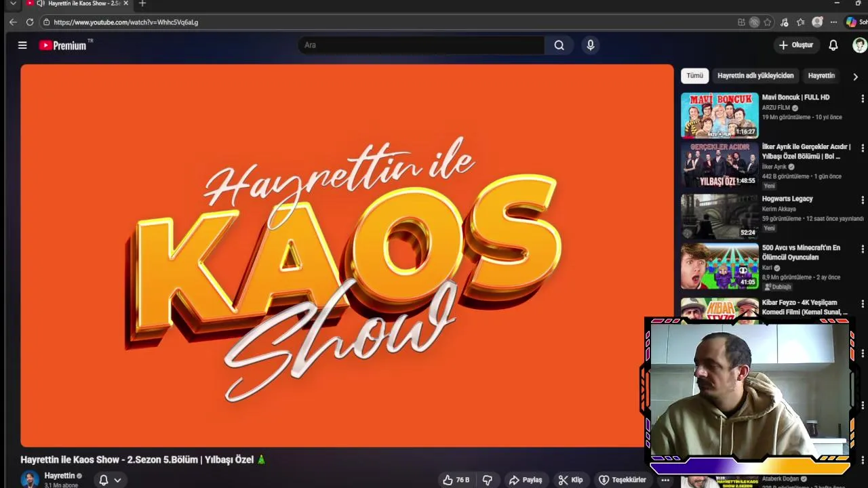868x488 pixels.
Task: Select the Tümü filter chip
Action: coord(694,76)
